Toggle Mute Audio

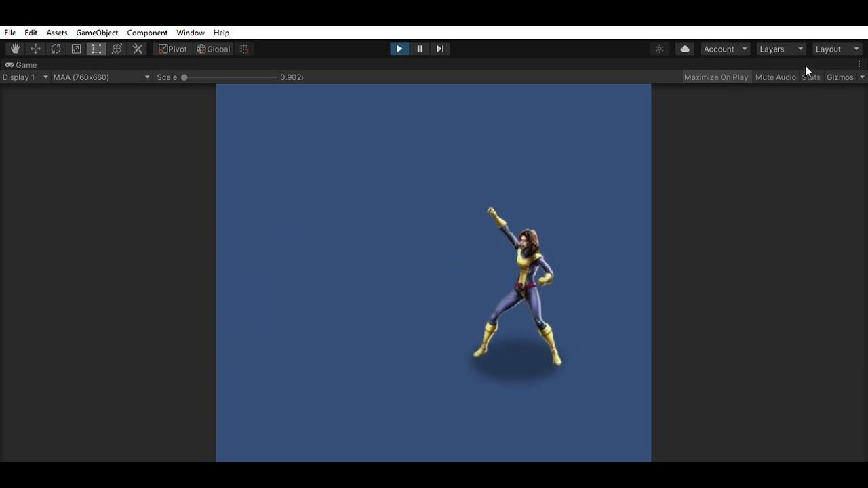(776, 77)
